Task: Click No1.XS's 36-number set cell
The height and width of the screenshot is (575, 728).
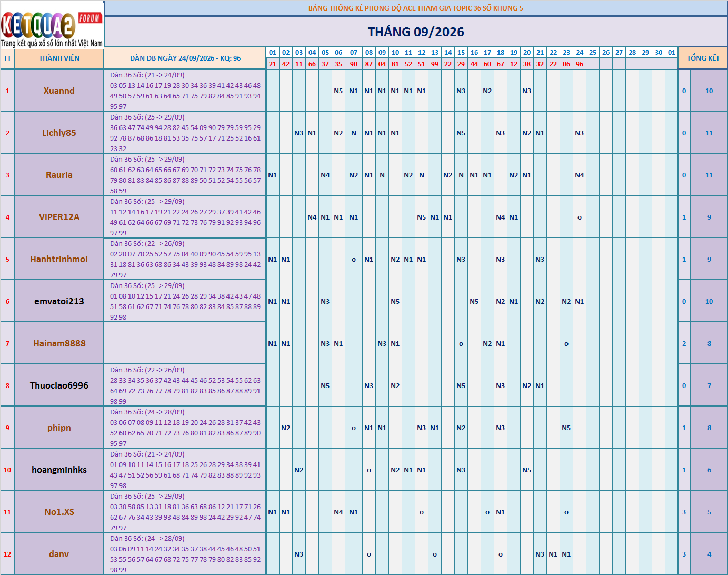Action: click(x=185, y=512)
